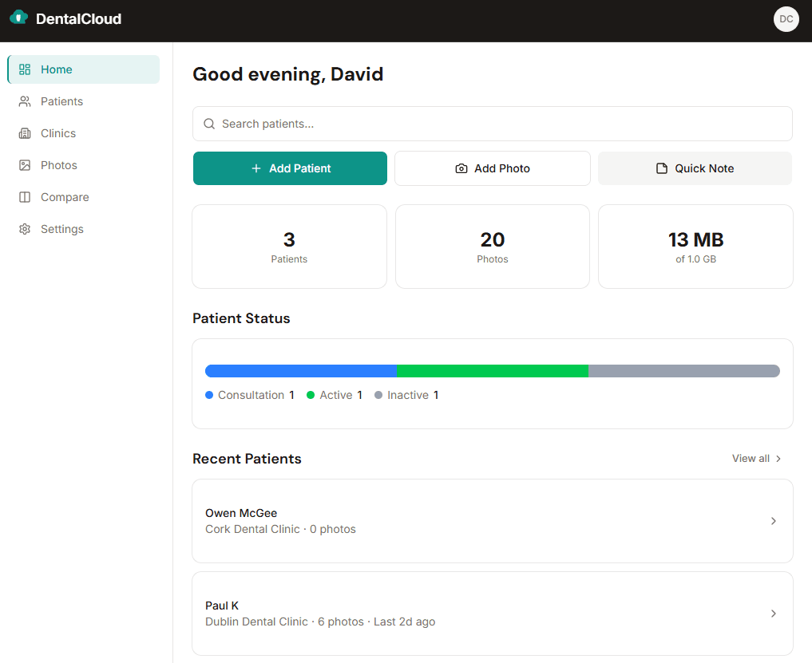Click the note icon on Quick Note
This screenshot has width=812, height=663.
coord(660,168)
